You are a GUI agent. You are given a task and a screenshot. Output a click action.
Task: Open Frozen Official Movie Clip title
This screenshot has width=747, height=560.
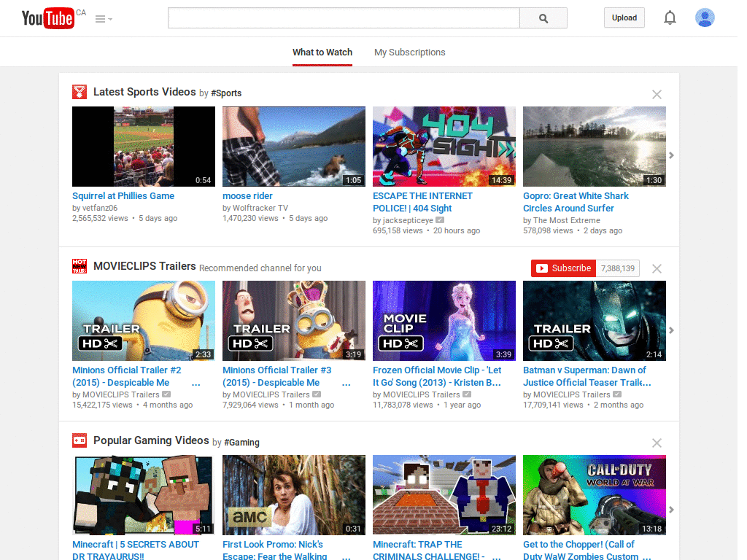(437, 376)
